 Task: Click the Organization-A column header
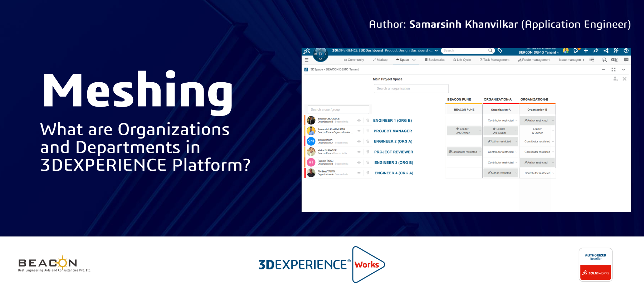click(501, 110)
